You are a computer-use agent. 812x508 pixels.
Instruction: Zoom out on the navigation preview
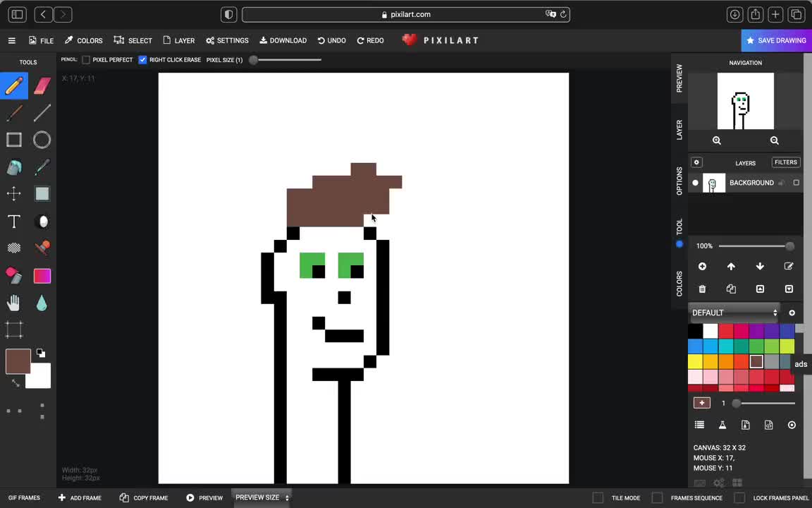pos(774,140)
